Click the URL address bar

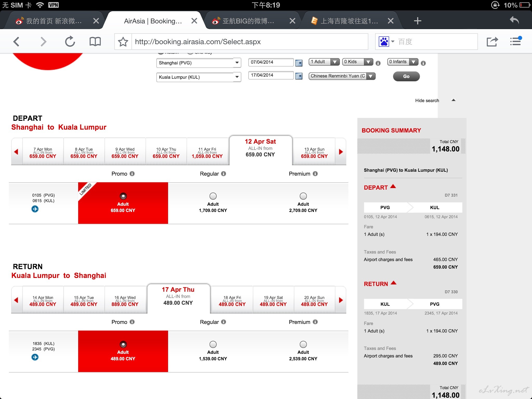[x=249, y=42]
